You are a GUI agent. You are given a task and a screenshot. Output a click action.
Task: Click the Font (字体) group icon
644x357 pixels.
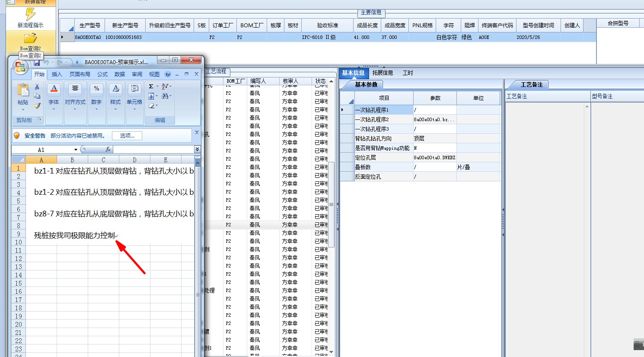(54, 90)
